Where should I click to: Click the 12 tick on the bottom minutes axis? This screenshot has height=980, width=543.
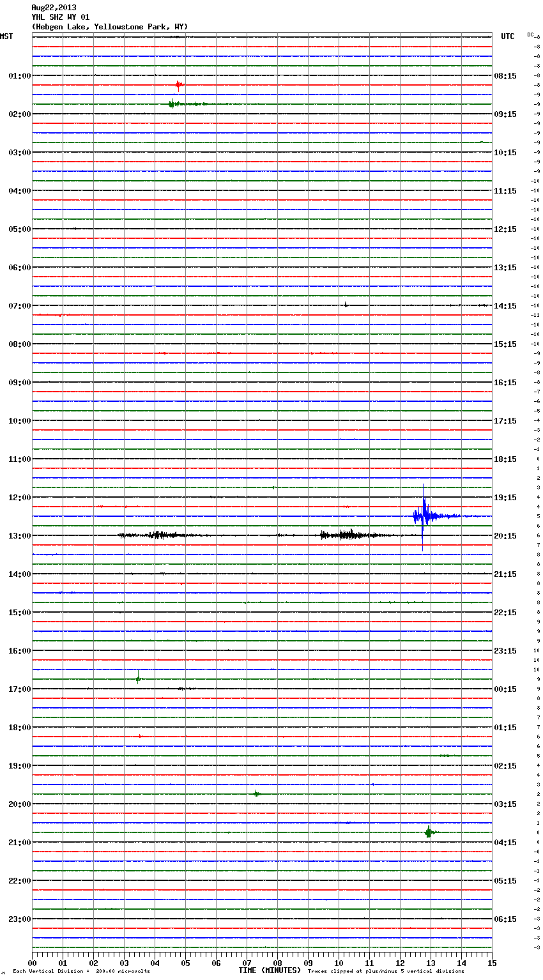pos(400,963)
